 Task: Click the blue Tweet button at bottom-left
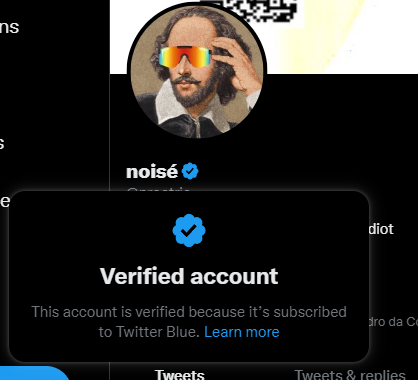33,373
